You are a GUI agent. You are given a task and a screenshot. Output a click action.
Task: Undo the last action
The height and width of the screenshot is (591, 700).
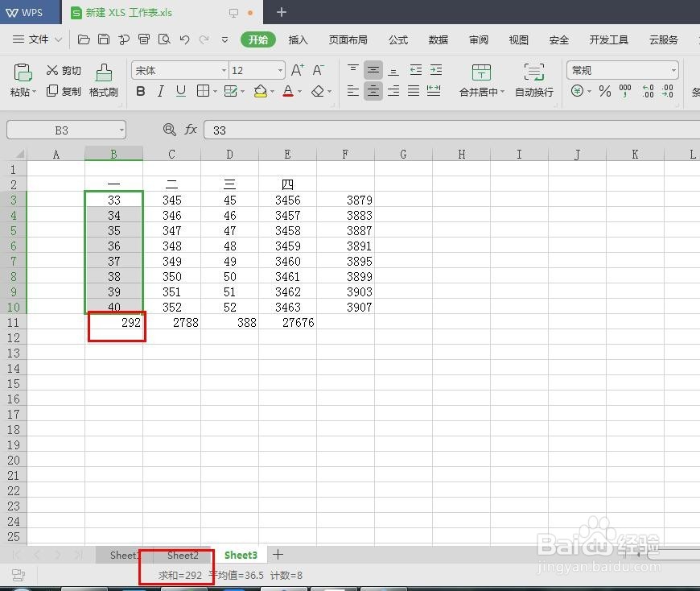184,39
